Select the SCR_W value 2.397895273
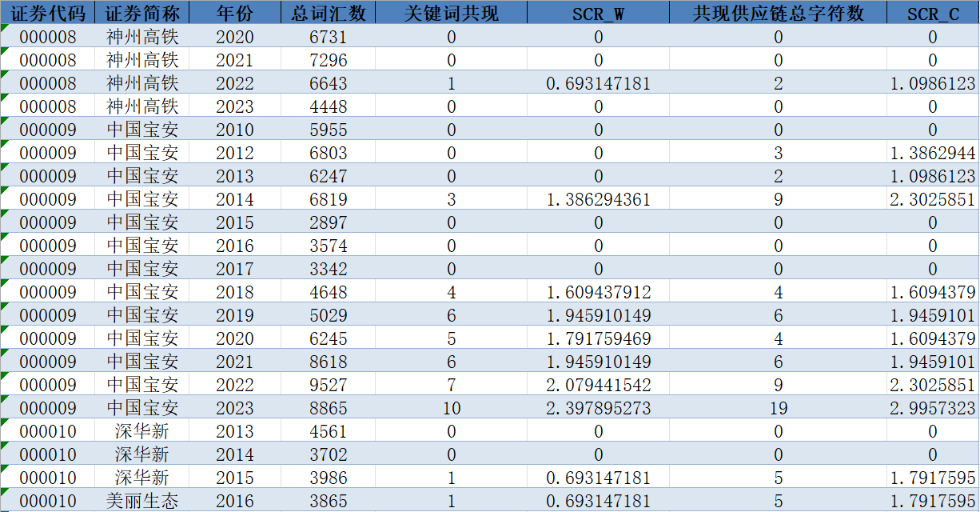Screen dimensions: 980x512 pos(598,408)
